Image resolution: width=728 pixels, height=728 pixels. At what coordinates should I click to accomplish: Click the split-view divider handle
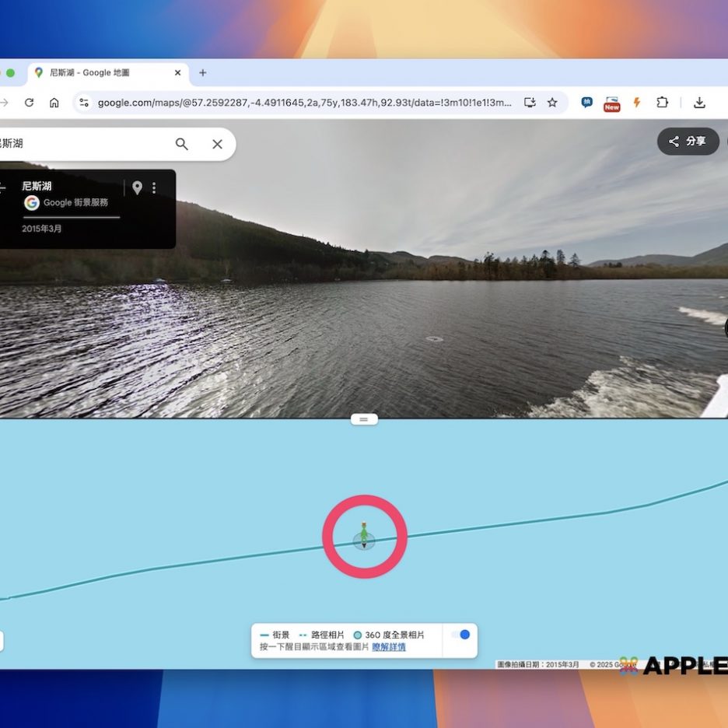tap(364, 419)
